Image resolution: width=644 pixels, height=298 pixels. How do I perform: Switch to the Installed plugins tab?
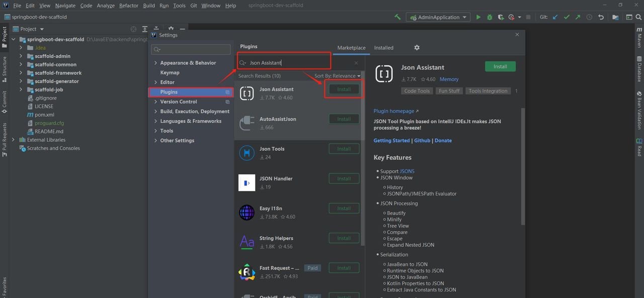click(383, 48)
